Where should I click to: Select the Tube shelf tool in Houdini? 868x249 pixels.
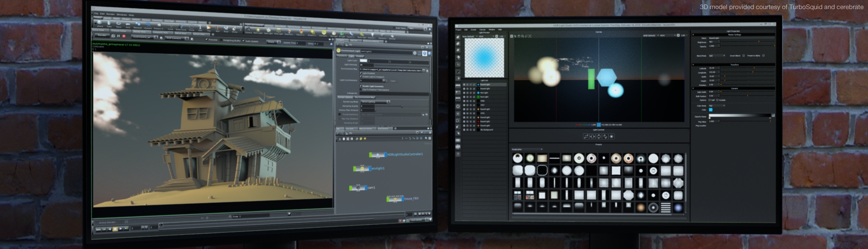pos(109,24)
